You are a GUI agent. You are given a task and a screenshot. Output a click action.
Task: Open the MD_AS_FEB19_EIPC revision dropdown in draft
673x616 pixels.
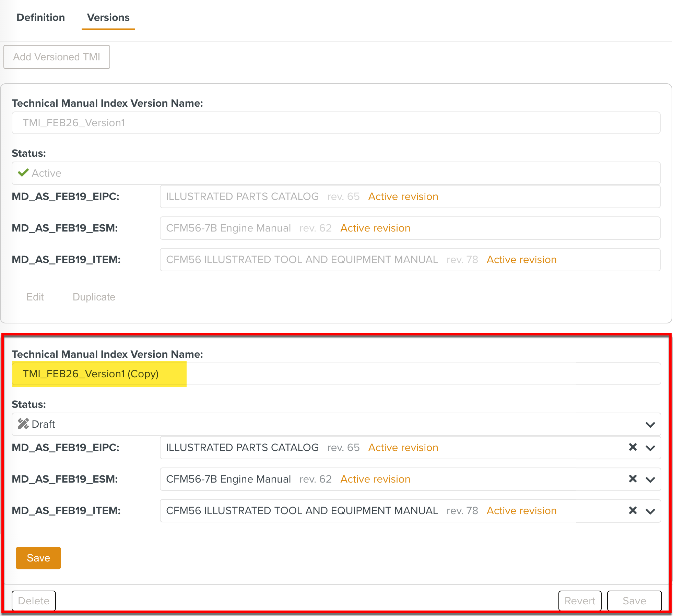click(x=650, y=448)
